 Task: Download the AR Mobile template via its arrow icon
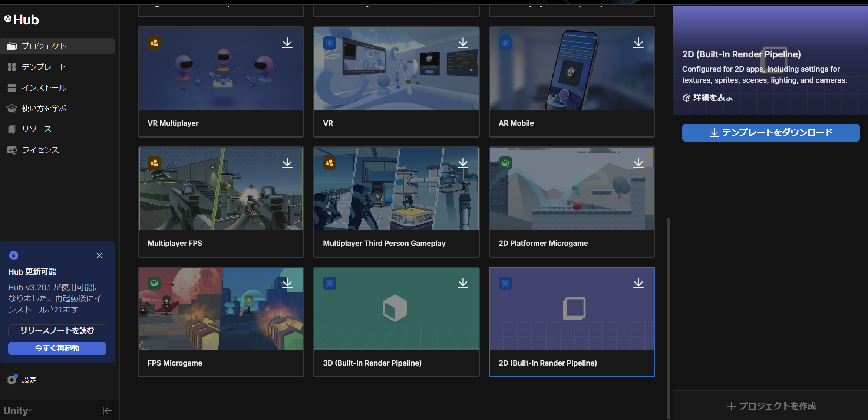click(638, 43)
